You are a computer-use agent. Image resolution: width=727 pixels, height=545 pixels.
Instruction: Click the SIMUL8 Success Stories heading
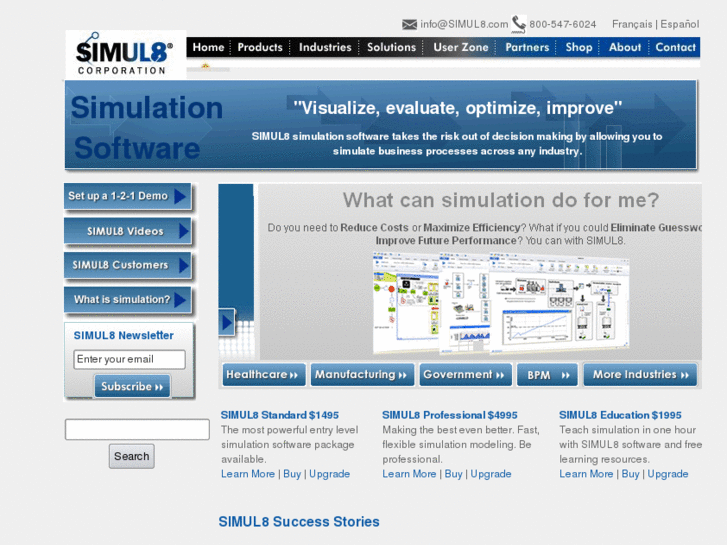point(299,522)
